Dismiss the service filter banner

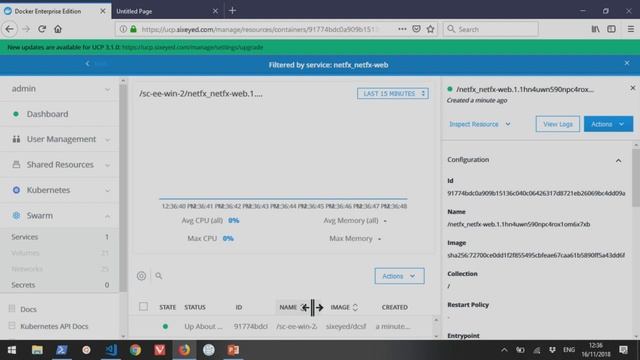(627, 63)
